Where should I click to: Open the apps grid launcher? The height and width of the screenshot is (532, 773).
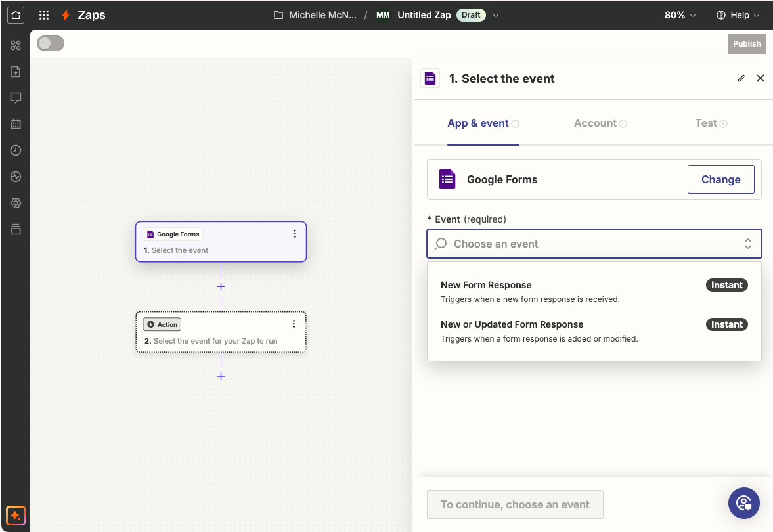(44, 15)
